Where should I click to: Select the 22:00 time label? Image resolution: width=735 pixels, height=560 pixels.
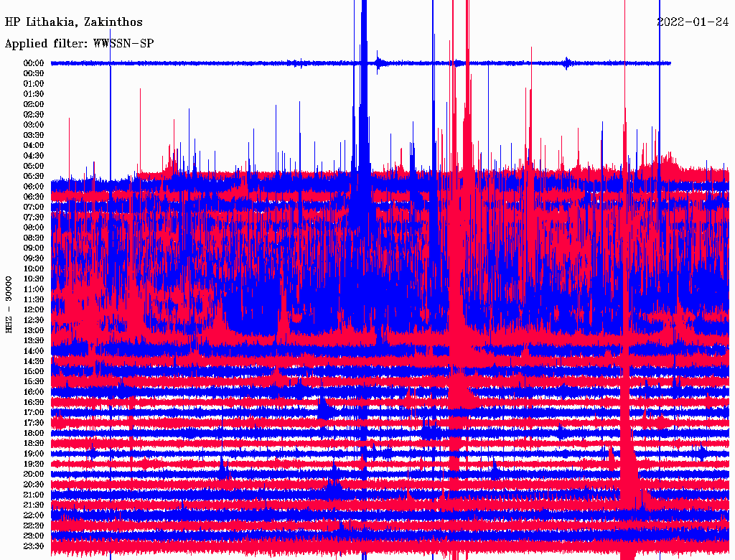[34, 515]
